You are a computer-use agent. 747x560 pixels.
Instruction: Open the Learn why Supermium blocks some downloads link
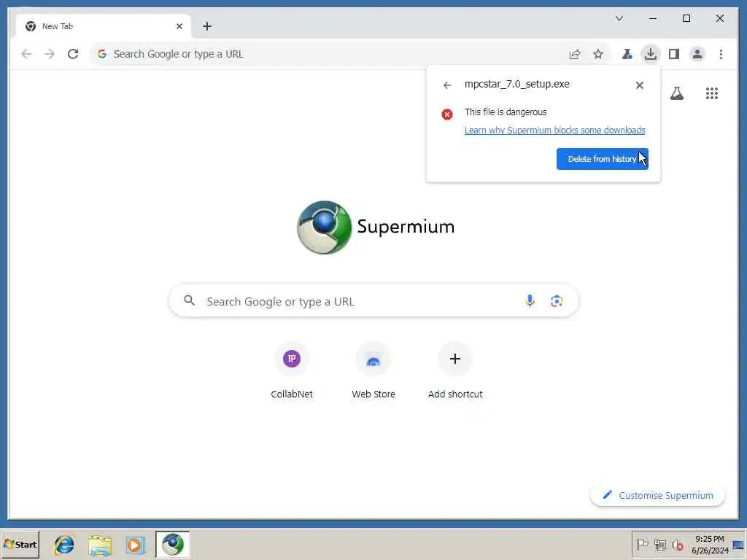click(x=554, y=130)
